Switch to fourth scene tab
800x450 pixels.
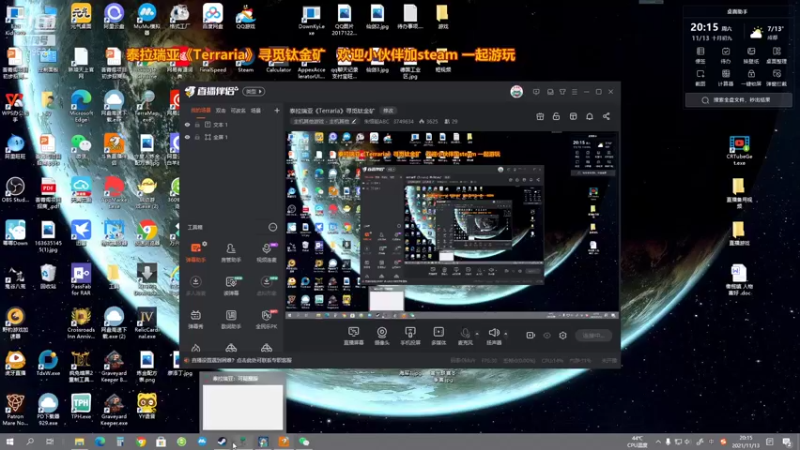pos(256,110)
